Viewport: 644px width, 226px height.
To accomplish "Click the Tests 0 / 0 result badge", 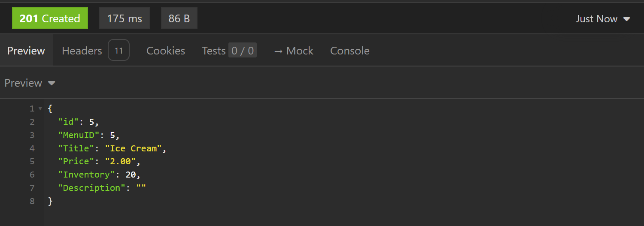I will 243,51.
